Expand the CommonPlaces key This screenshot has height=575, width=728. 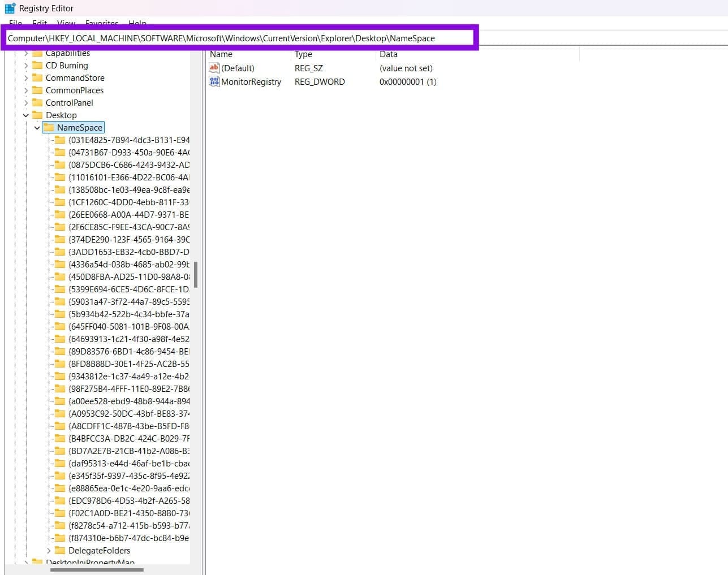coord(26,90)
